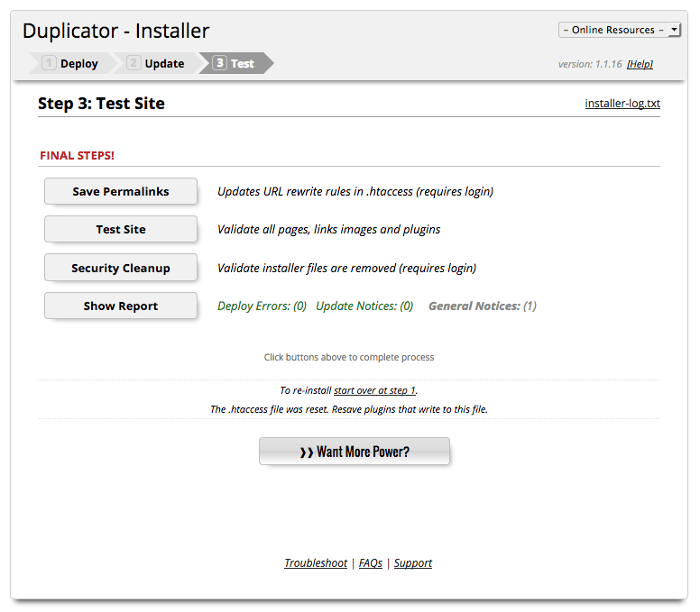700x612 pixels.
Task: Click 'Click buttons above to complete process' text
Action: click(349, 357)
